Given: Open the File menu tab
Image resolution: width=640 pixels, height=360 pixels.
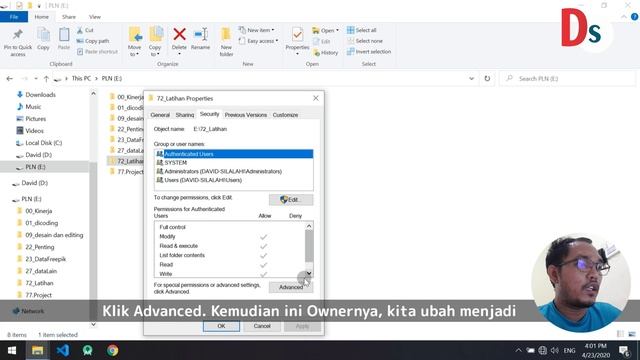Looking at the screenshot, I should coord(14,17).
